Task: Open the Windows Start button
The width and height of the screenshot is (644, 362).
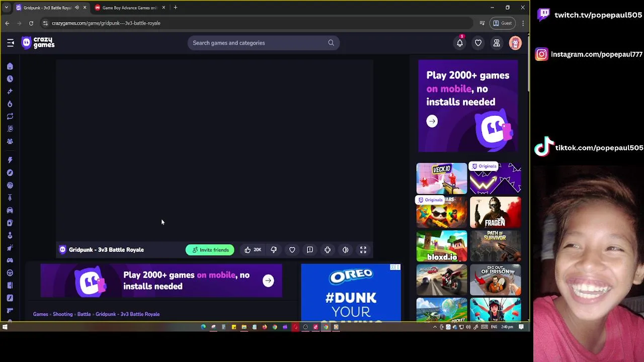Action: [x=5, y=327]
